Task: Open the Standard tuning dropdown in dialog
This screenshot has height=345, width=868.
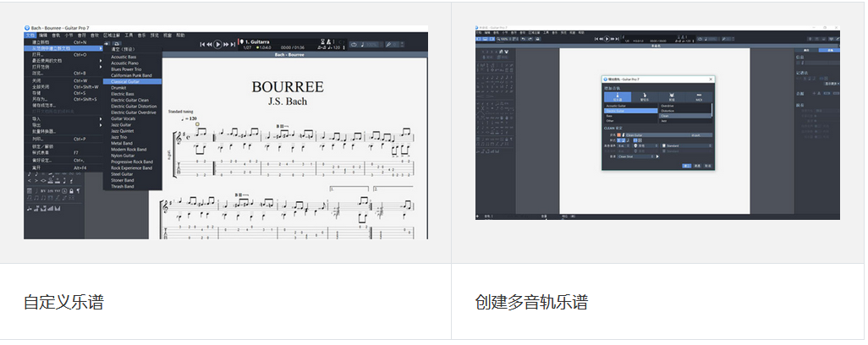Action: pyautogui.click(x=687, y=145)
